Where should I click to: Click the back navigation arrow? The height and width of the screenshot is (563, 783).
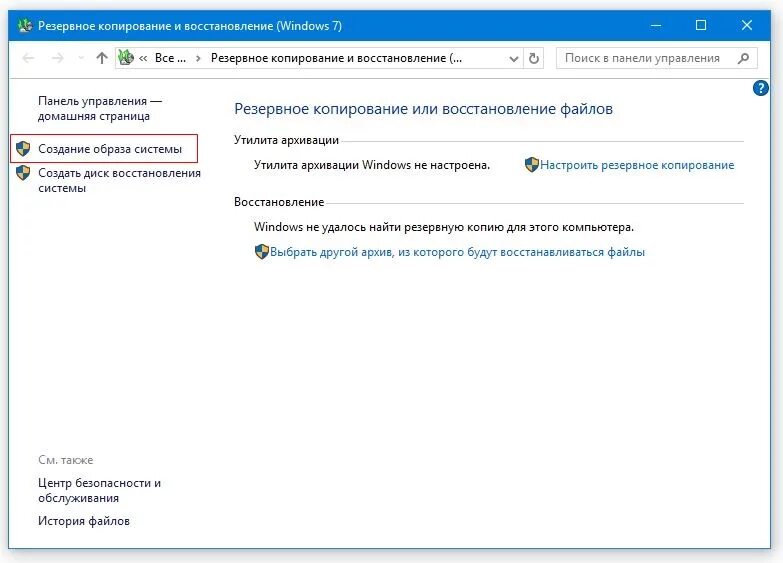click(28, 58)
